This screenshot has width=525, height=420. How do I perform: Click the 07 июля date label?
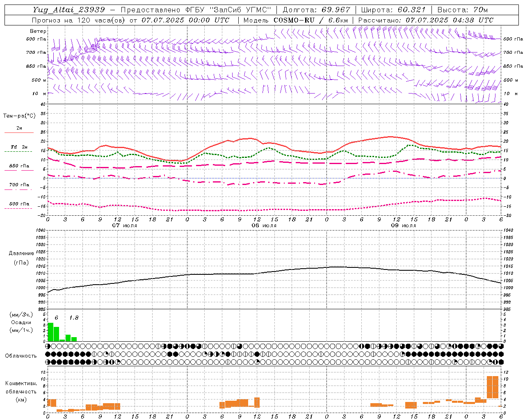coord(125,226)
